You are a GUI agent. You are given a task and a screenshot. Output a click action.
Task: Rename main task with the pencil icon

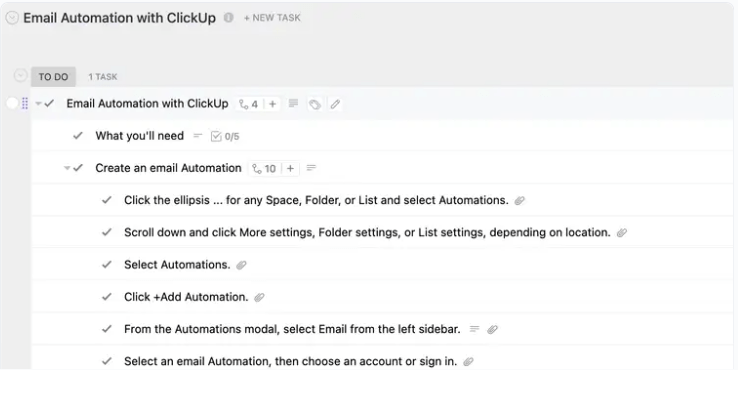(x=335, y=104)
